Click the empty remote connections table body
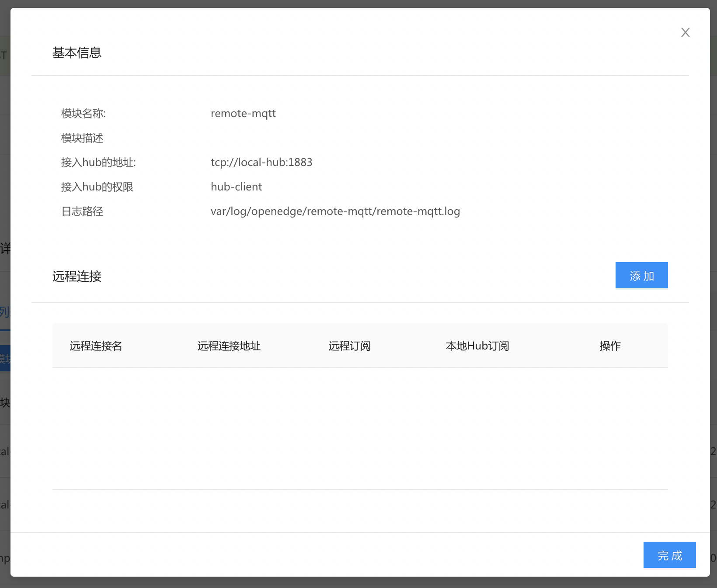717x588 pixels. pos(360,428)
